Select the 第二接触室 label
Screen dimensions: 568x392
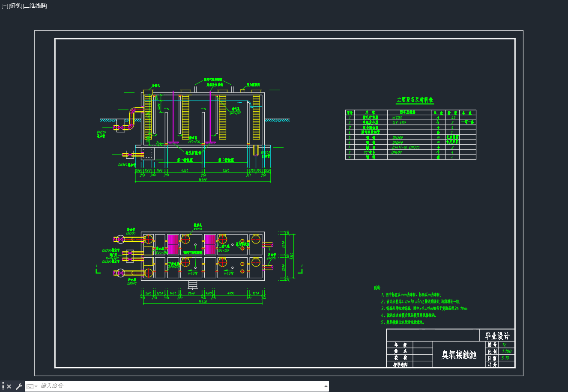click(226, 160)
